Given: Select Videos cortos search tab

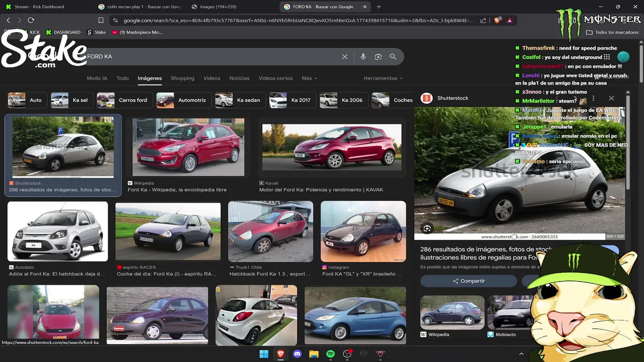Looking at the screenshot, I should 276,78.
